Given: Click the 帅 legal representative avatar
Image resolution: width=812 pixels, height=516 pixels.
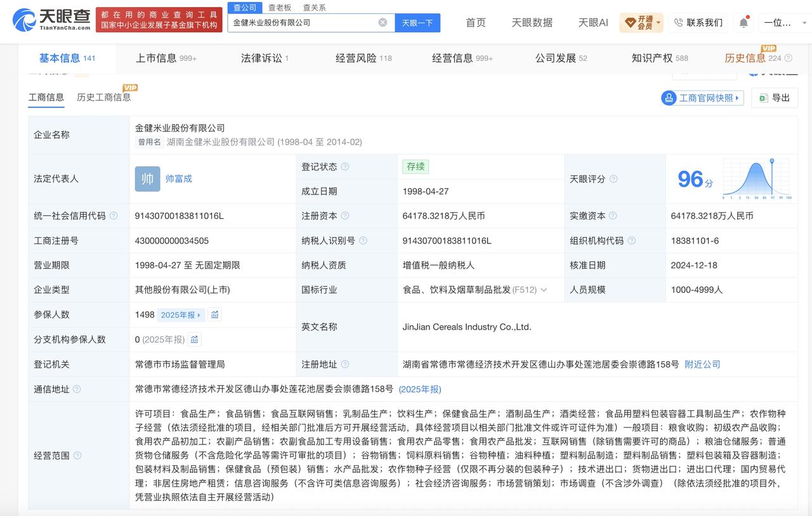Looking at the screenshot, I should pos(147,179).
